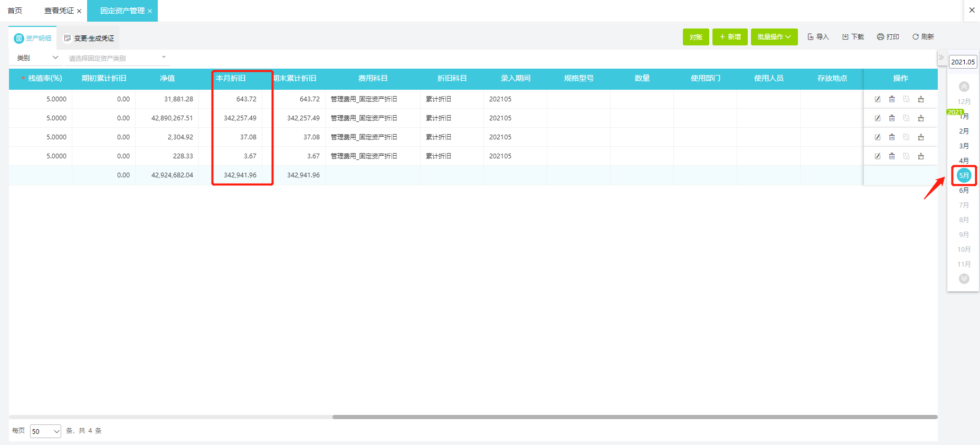
Task: Select the highlighted 5月 period
Action: coord(964,176)
